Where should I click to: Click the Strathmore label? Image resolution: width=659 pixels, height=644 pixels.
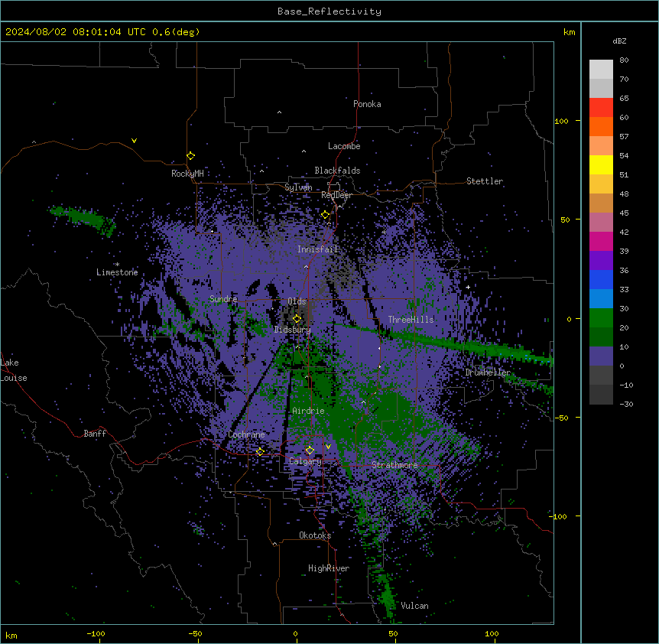394,465
